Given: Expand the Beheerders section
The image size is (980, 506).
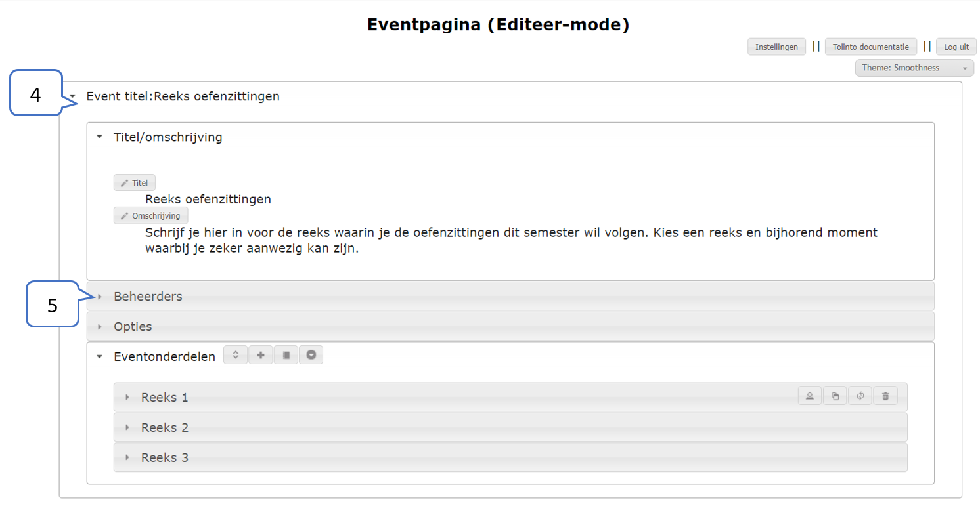Looking at the screenshot, I should pos(510,296).
